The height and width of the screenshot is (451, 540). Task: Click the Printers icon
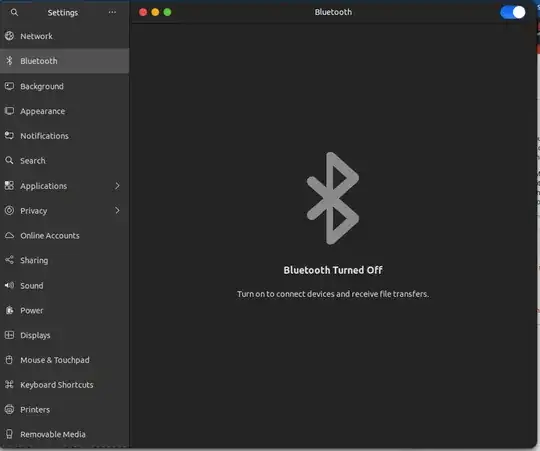point(10,409)
